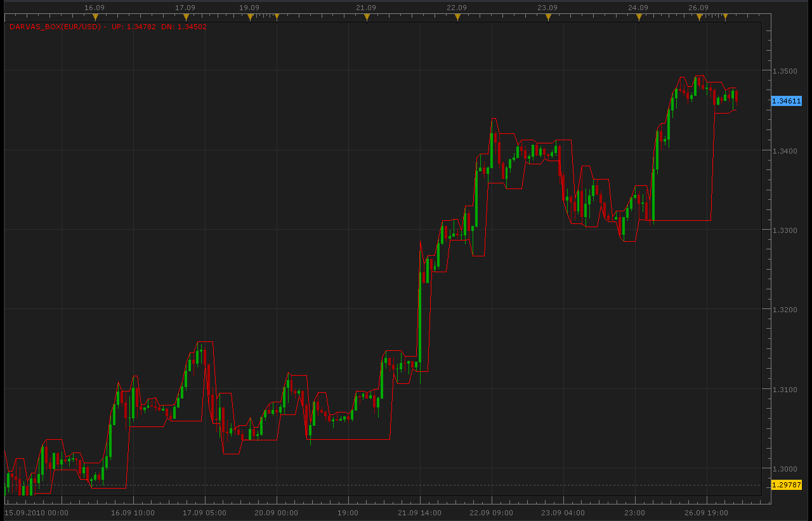Click the 21.09 date in top ruler
Viewport: 812px width, 521px height.
point(366,8)
